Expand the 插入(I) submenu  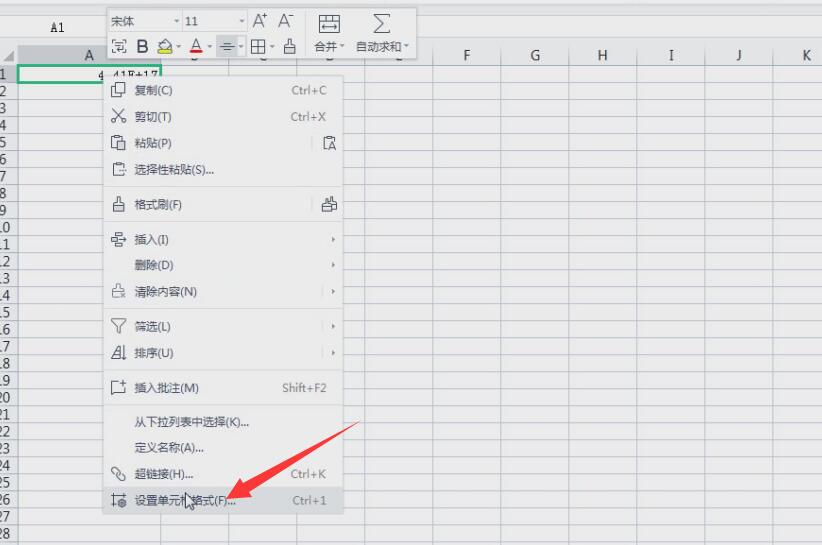click(x=332, y=240)
